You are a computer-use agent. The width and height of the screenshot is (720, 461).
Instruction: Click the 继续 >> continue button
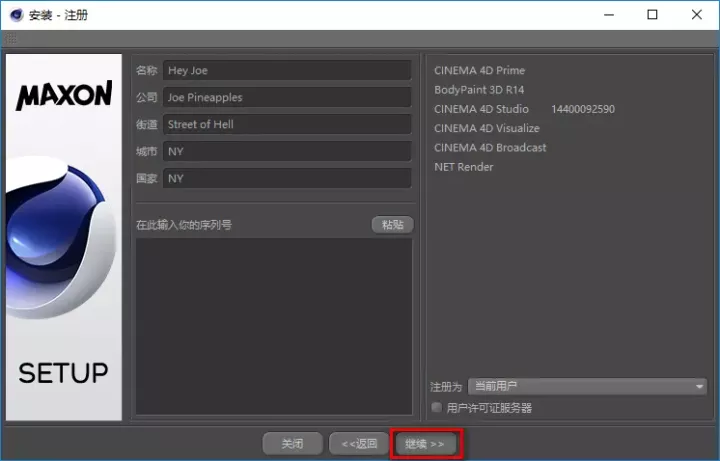425,443
